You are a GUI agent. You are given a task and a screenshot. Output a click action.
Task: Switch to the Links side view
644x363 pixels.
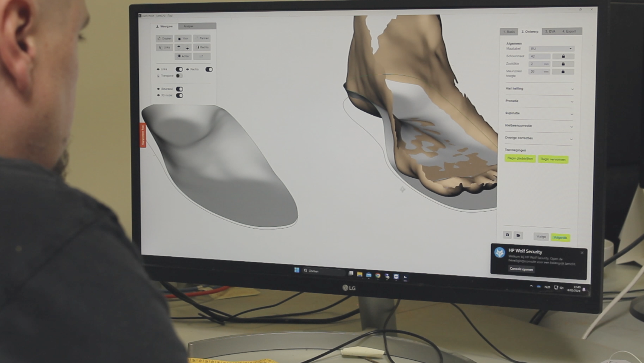(x=164, y=47)
